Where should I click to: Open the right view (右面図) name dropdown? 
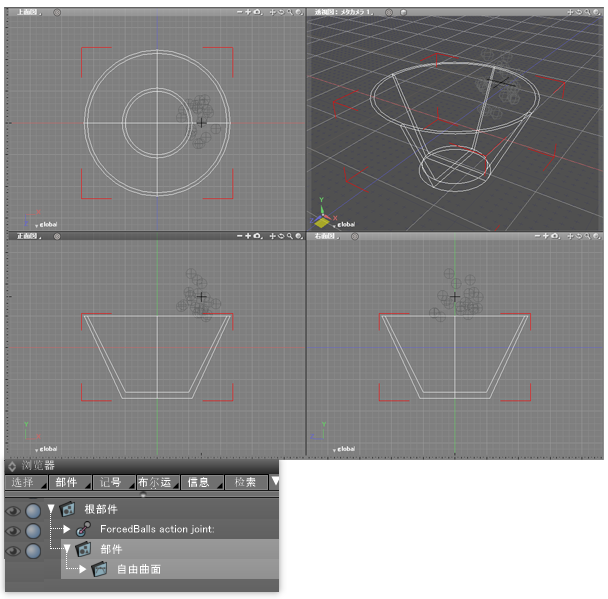pyautogui.click(x=327, y=236)
